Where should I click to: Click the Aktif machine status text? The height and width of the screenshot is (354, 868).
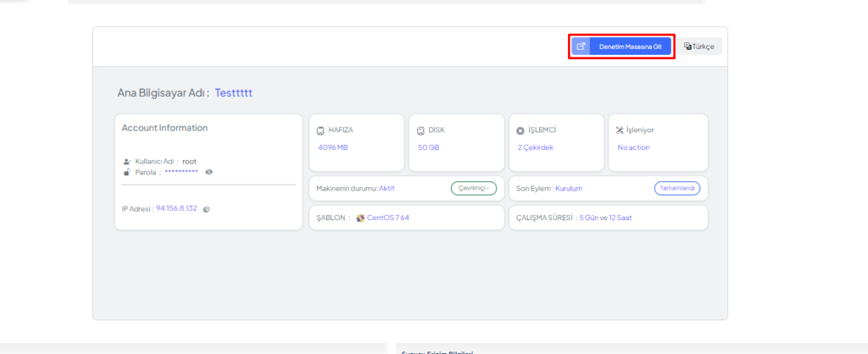coord(387,189)
